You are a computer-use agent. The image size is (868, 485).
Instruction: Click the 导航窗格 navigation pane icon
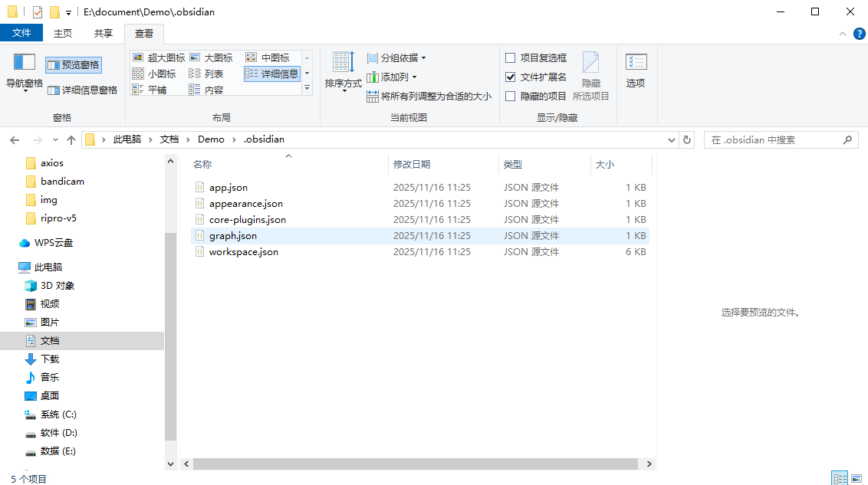click(x=25, y=63)
